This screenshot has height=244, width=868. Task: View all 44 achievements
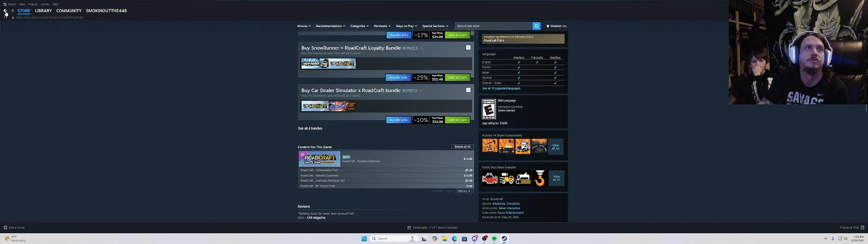click(556, 146)
